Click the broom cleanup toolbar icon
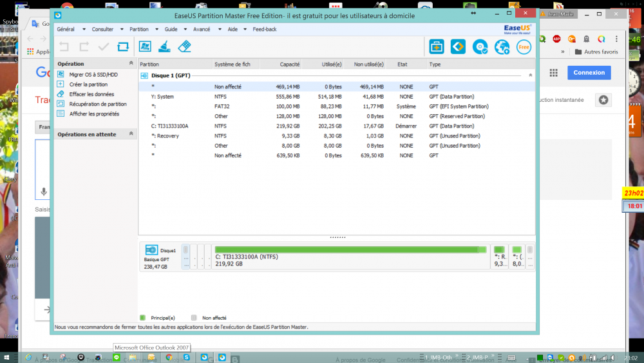The image size is (644, 363). pos(165,46)
